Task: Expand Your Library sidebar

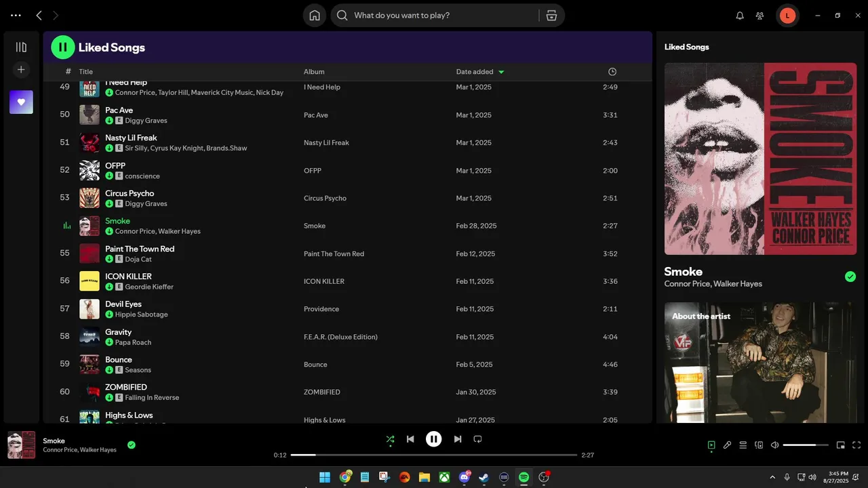Action: [21, 47]
